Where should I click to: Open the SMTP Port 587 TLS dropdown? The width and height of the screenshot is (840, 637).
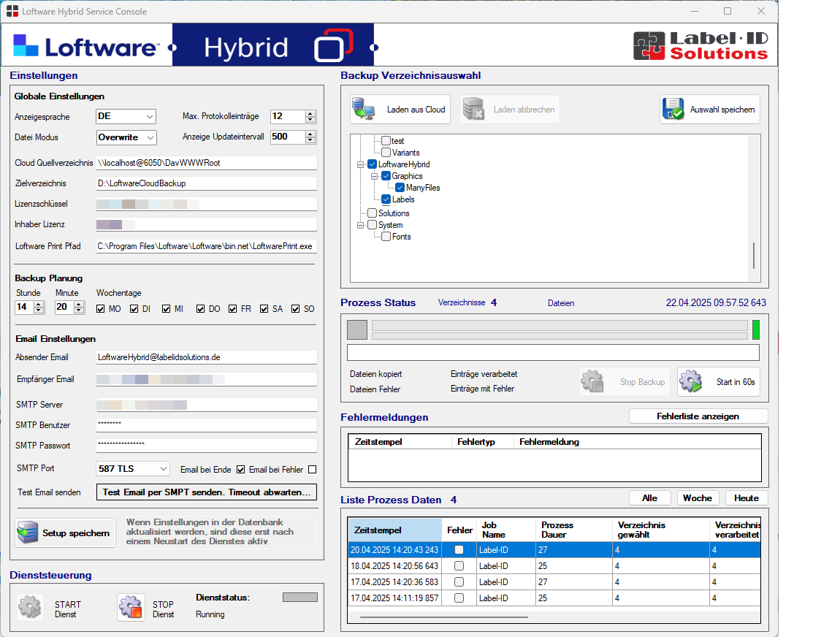pos(164,469)
